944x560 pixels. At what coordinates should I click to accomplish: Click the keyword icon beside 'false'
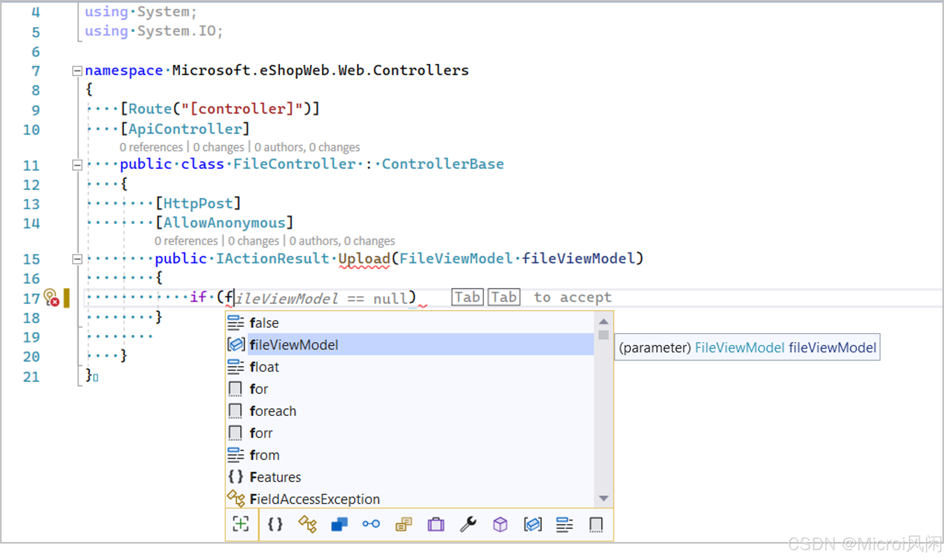coord(235,323)
